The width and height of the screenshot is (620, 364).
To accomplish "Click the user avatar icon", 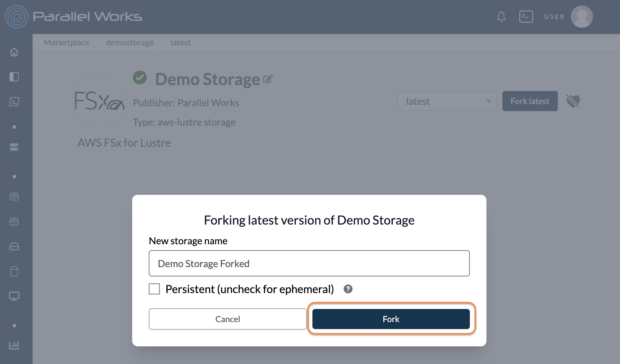I will click(582, 17).
